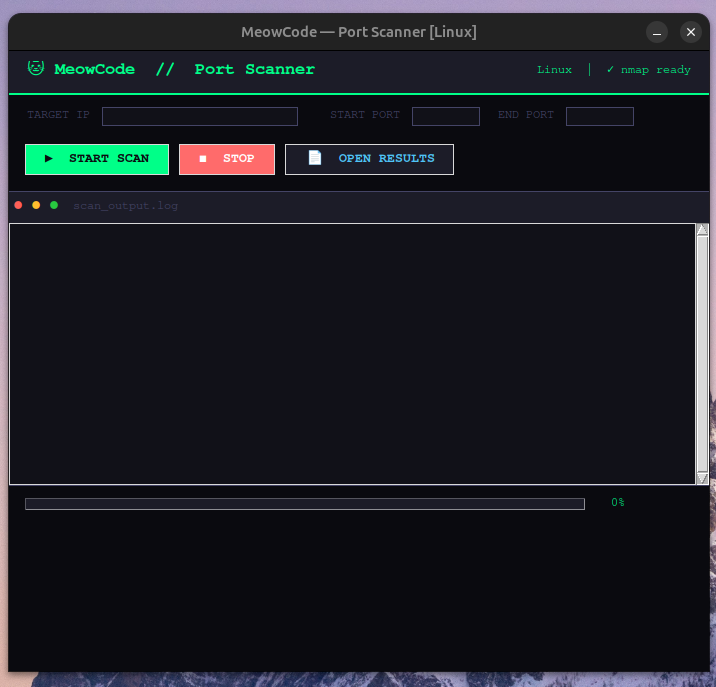
Task: Open the scan results file
Action: tap(369, 159)
